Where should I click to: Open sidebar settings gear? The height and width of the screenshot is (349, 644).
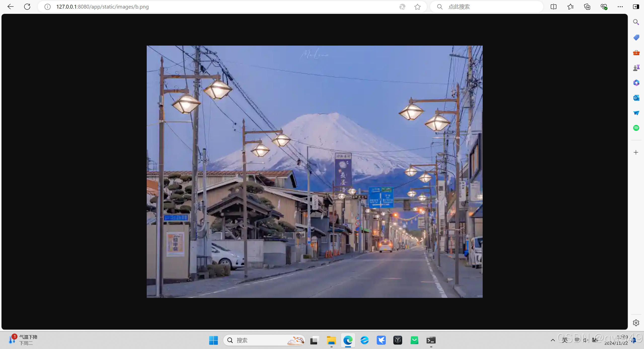[636, 323]
